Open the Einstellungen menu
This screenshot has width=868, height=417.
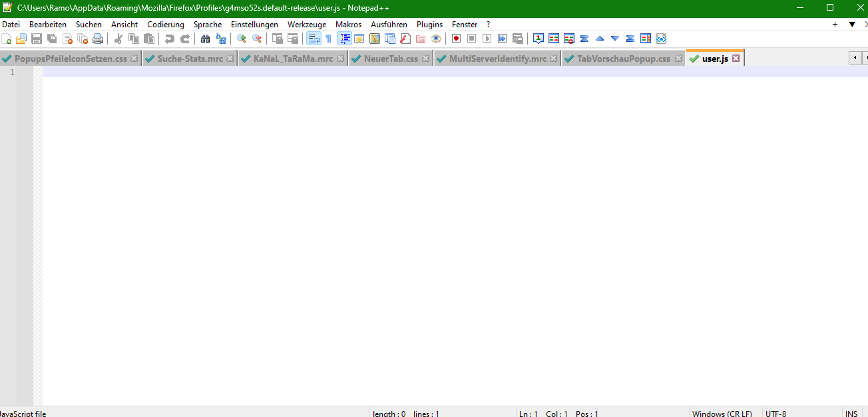click(x=254, y=25)
